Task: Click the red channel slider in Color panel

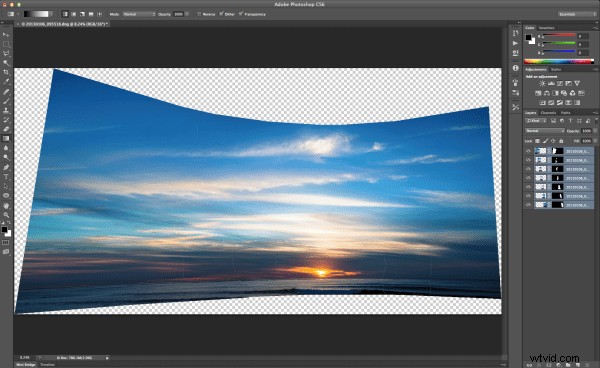Action: click(x=559, y=36)
